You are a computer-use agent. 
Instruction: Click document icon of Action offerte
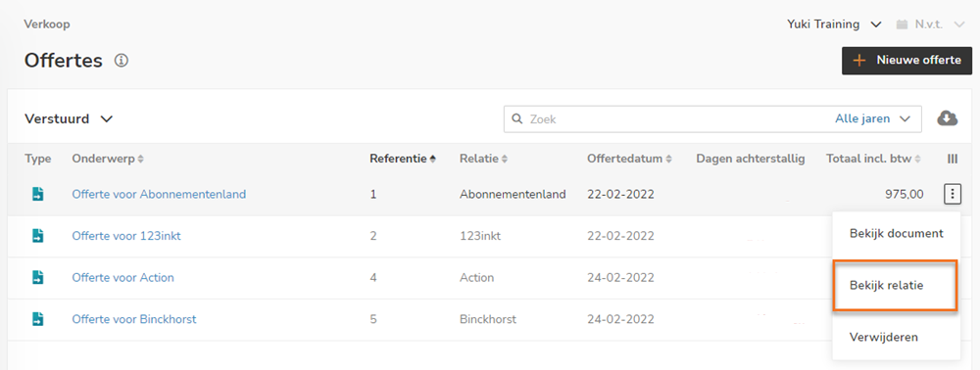tap(38, 278)
